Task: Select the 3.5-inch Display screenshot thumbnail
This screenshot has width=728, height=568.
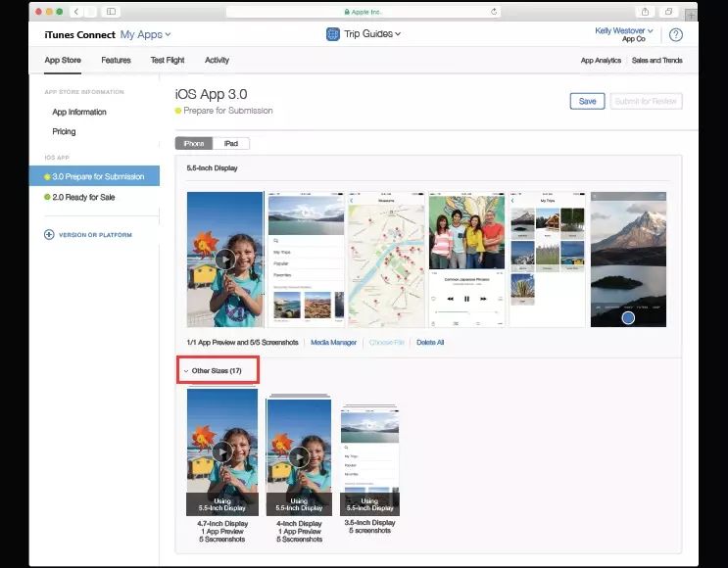Action: (369, 460)
